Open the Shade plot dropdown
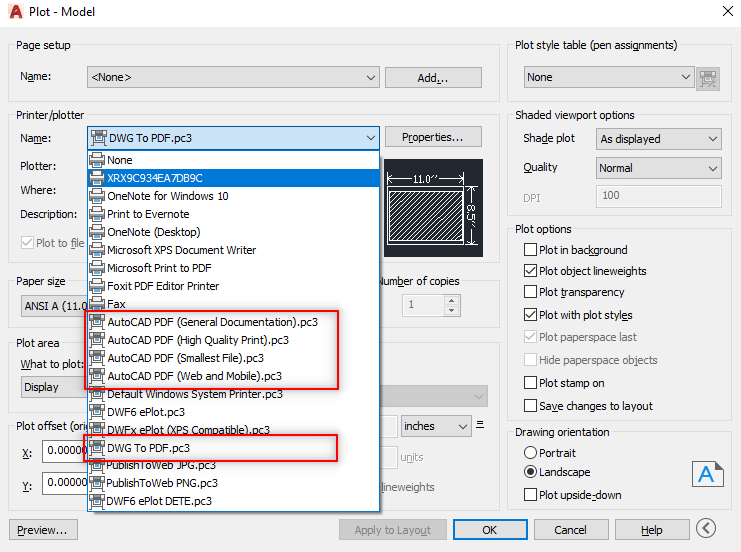The width and height of the screenshot is (741, 552). [658, 139]
